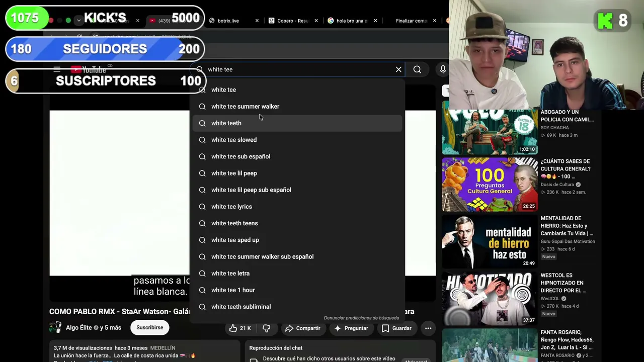Open title 'FANTA ROSARIO, Ñengo Flow'
The image size is (644, 362).
[567, 340]
